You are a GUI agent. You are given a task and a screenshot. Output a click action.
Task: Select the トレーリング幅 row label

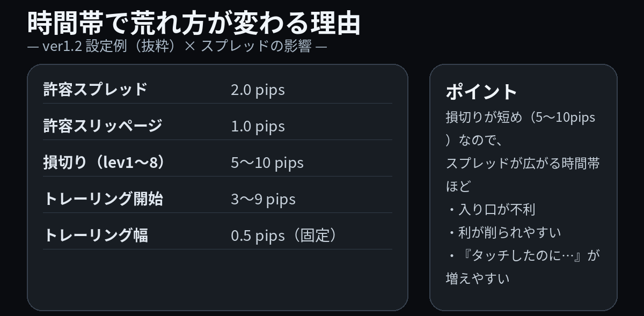coord(96,235)
